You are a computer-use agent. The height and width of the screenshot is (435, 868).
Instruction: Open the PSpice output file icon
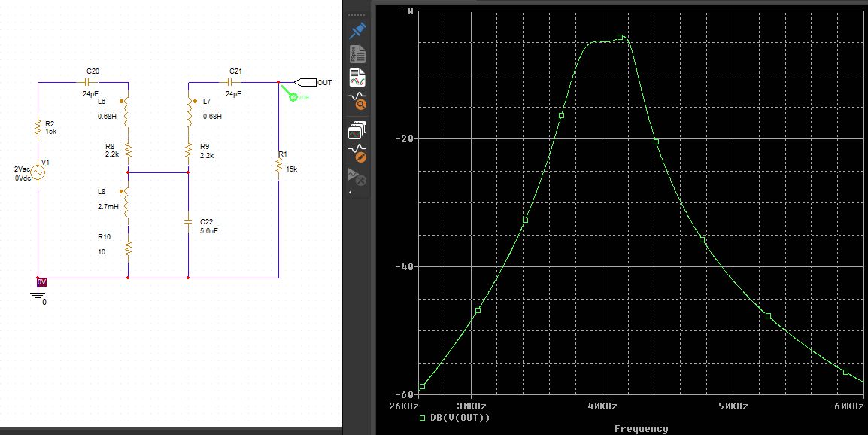click(x=358, y=54)
